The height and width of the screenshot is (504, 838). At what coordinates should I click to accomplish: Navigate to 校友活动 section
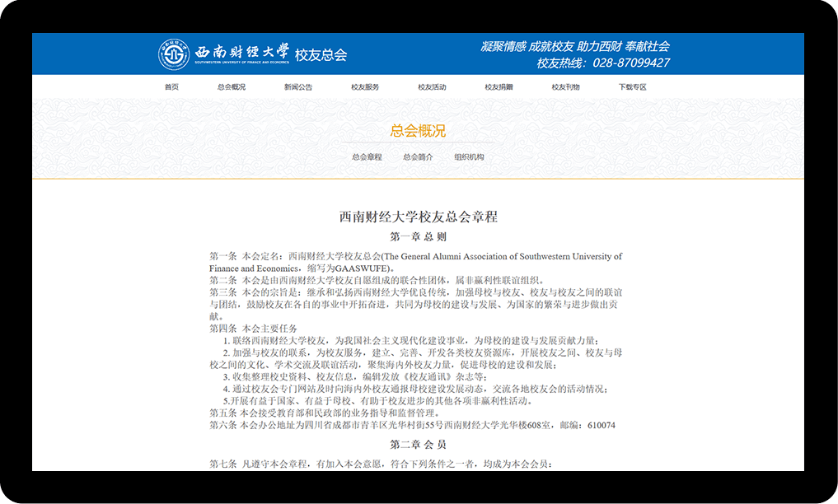tap(432, 87)
